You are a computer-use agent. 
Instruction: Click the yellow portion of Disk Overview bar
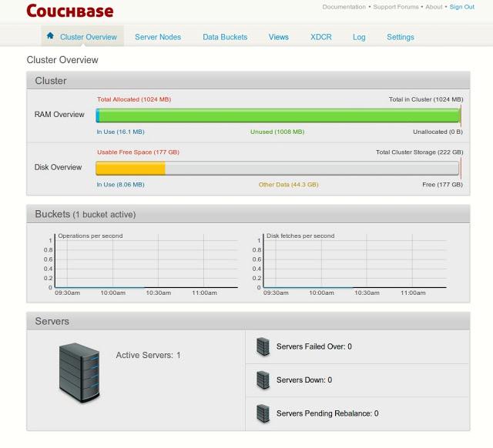coord(130,169)
